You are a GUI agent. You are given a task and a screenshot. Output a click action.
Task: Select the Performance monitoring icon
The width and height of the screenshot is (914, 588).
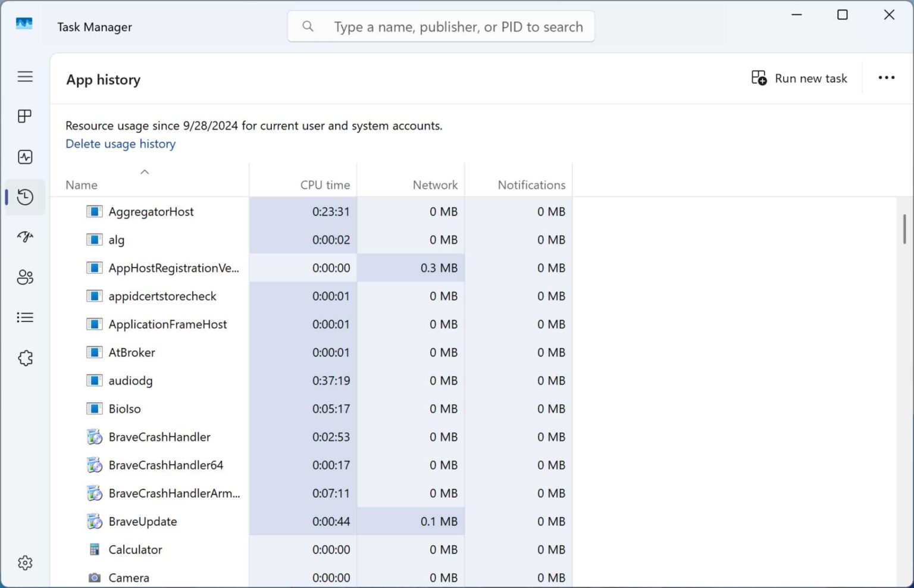[x=24, y=157]
